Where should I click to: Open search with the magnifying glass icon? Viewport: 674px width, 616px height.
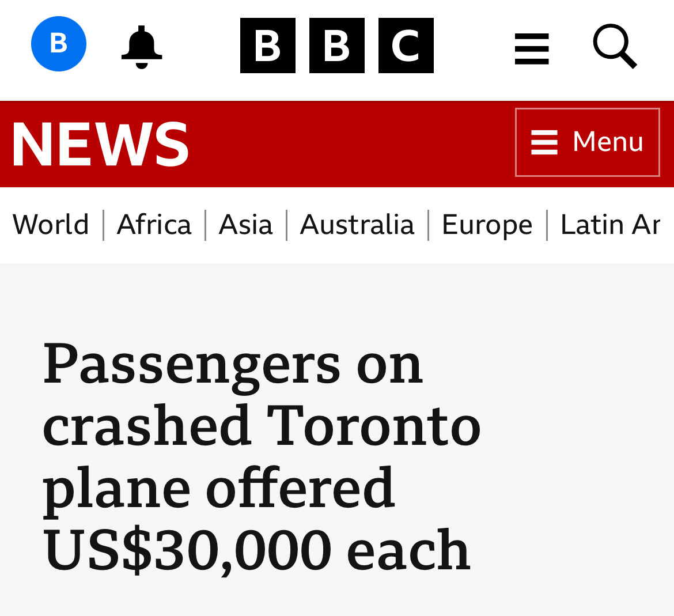click(615, 46)
